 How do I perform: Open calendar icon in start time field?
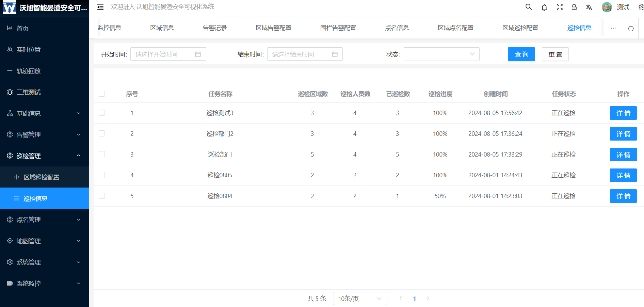[x=198, y=54]
